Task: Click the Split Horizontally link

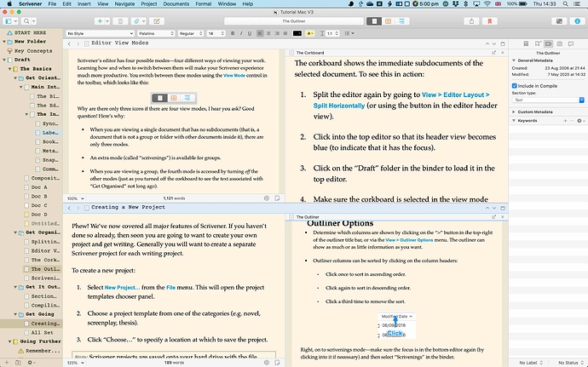Action: point(339,106)
